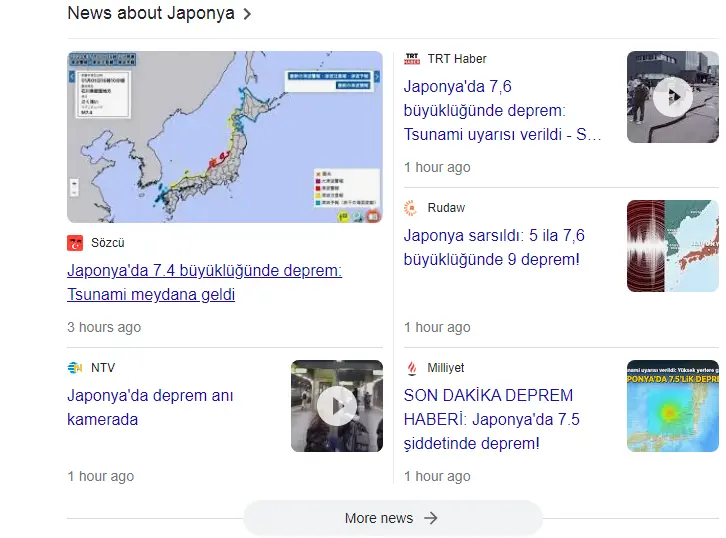Open NTV article 'Japonya'da deprem anı kamerada'
Image resolution: width=726 pixels, height=538 pixels.
pos(150,407)
